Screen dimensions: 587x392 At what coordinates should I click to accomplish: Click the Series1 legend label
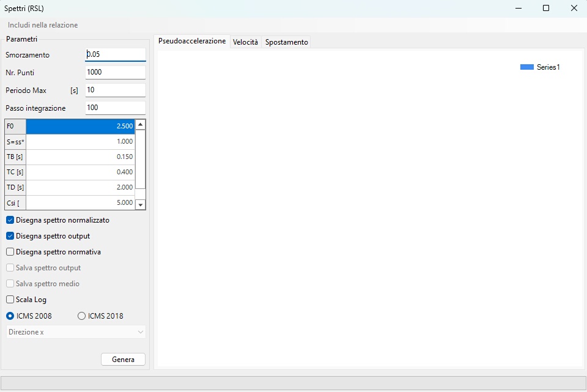[x=548, y=67]
